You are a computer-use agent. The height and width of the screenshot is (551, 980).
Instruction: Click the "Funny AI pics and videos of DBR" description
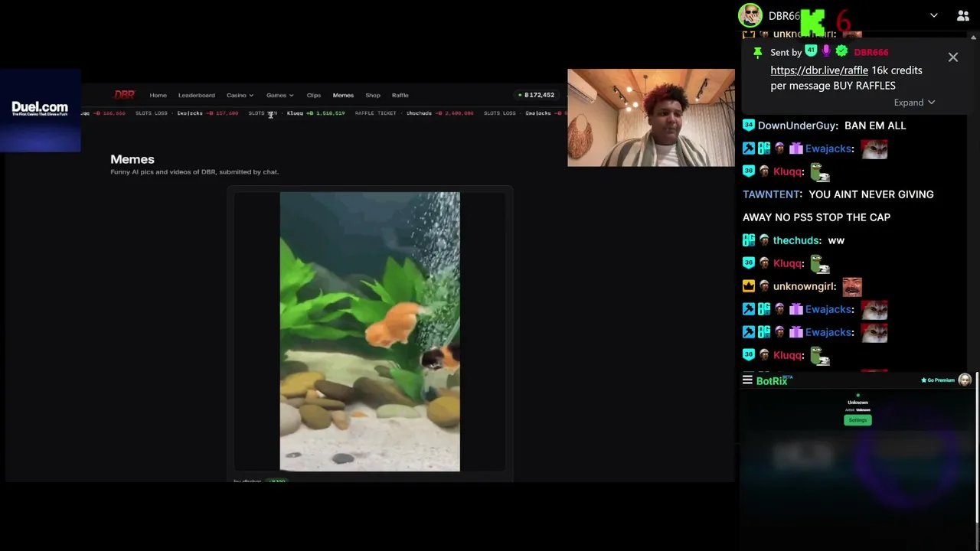coord(194,172)
